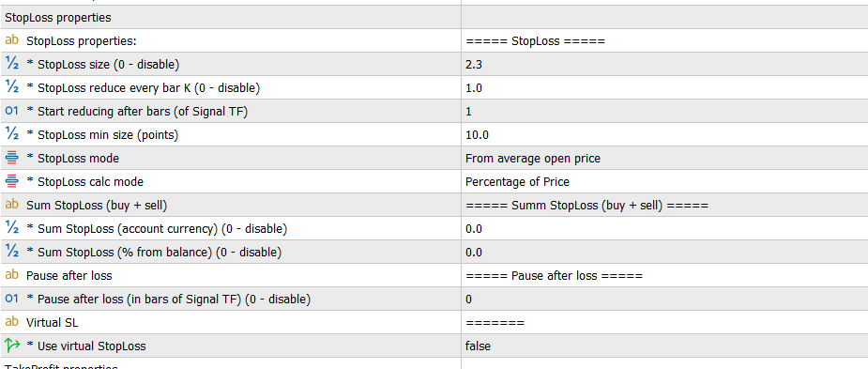Viewport: 868px width, 369px height.
Task: Click the 'ab' string icon beside StopLoss properties
Action: click(x=11, y=40)
